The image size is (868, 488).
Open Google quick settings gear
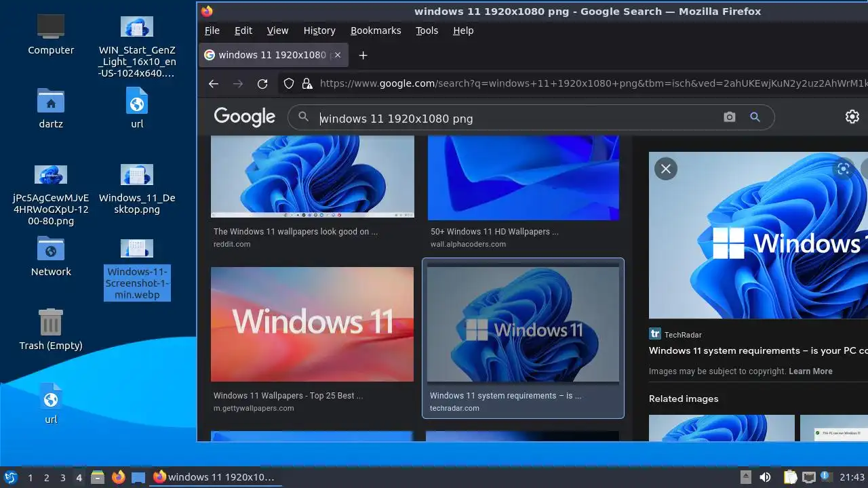[x=852, y=117]
